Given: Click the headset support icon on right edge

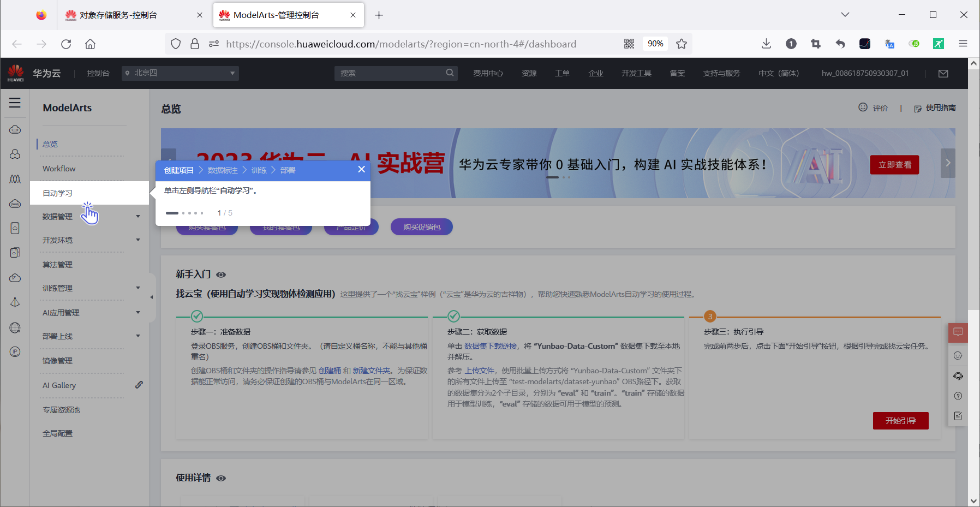Looking at the screenshot, I should tap(958, 376).
